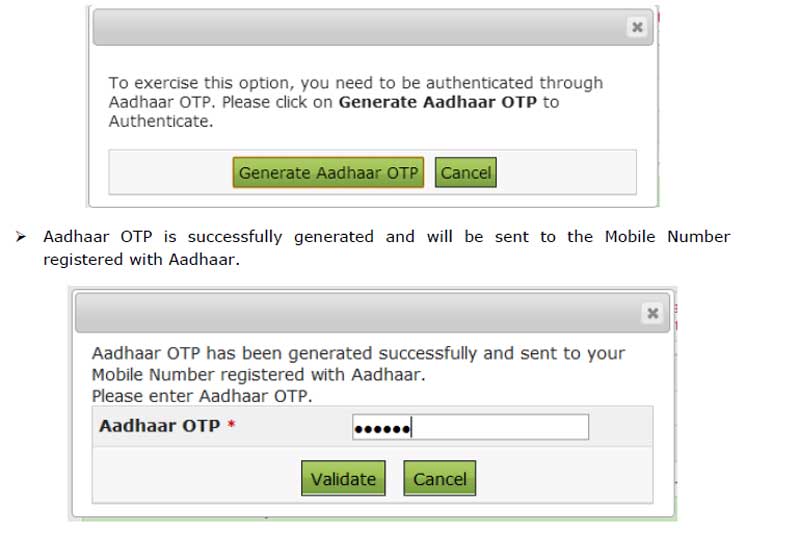Click the Generate Aadhaar OTP button
The width and height of the screenshot is (800, 533).
329,172
